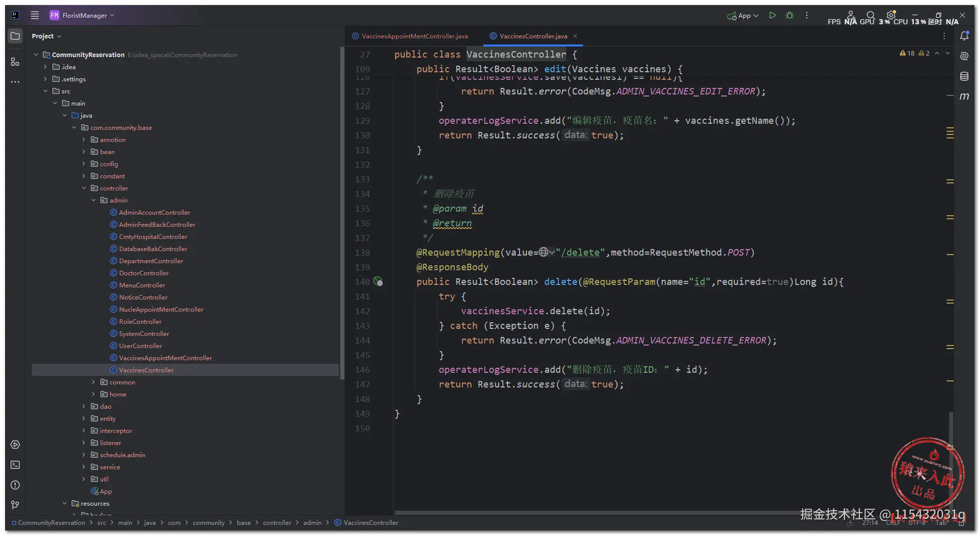Expand the common package
980x536 pixels.
pos(93,382)
